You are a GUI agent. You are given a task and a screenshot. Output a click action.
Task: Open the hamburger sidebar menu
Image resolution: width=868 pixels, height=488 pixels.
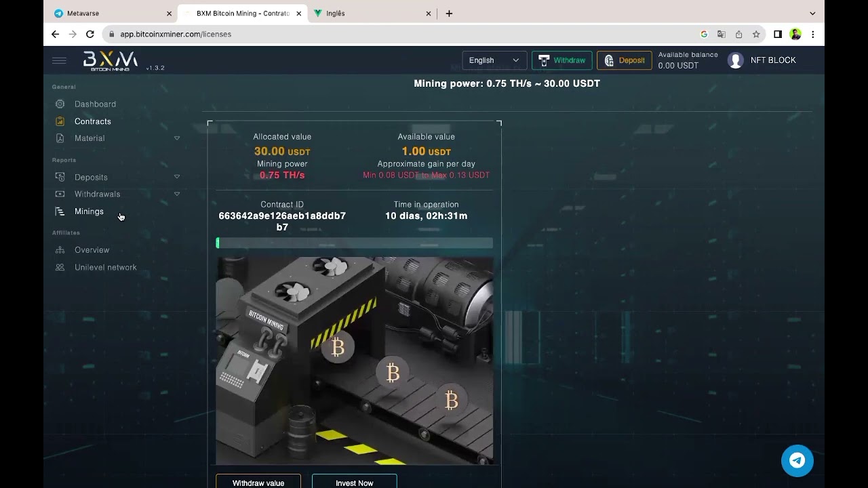(59, 60)
